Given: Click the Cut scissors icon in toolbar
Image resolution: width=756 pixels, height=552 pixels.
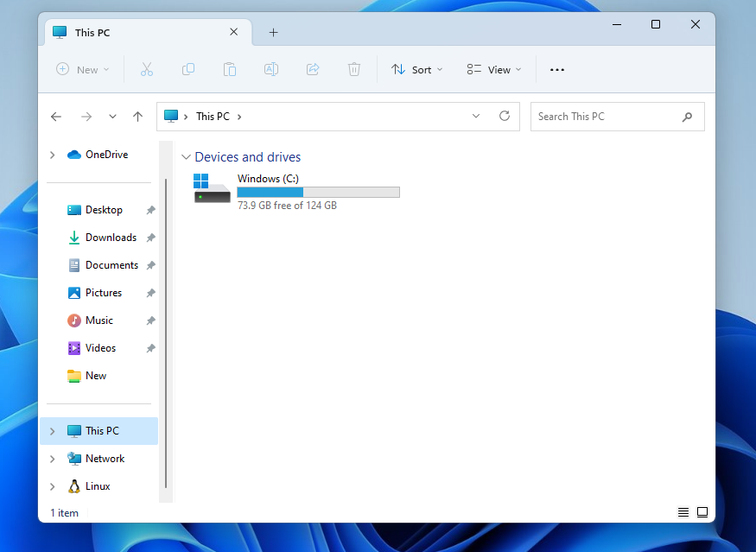Looking at the screenshot, I should tap(146, 69).
